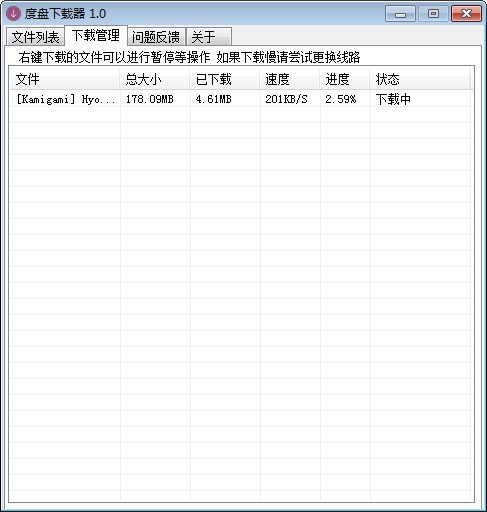The image size is (487, 512).
Task: Select the 下载管理 tab
Action: click(96, 35)
